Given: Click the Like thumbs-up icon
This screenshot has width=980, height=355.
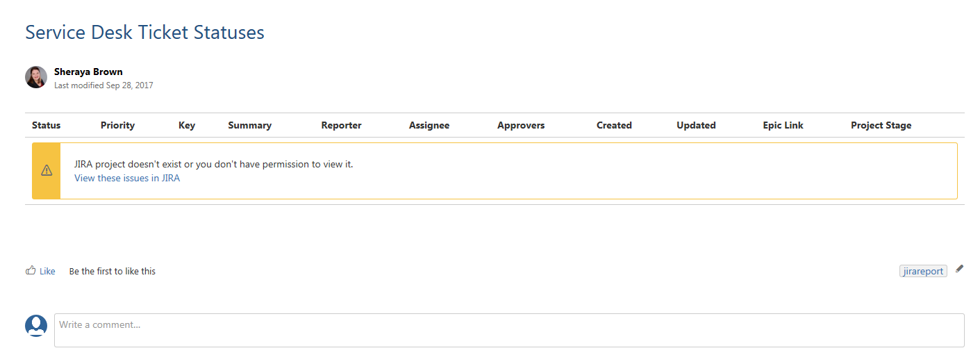Looking at the screenshot, I should pyautogui.click(x=31, y=271).
